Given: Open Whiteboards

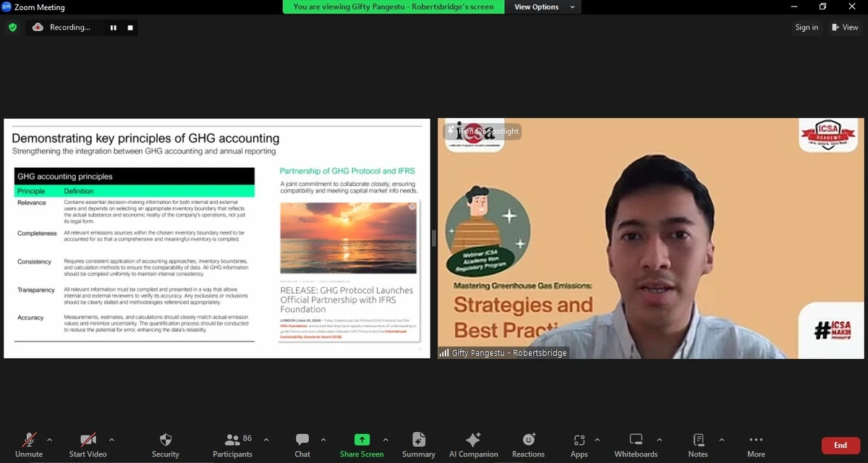Looking at the screenshot, I should coord(635,444).
